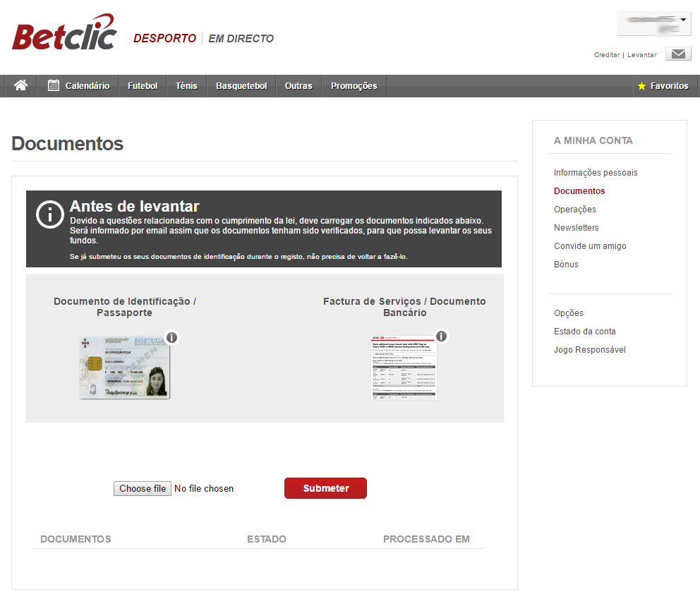Image resolution: width=700 pixels, height=606 pixels.
Task: Open the Calendário calendar menu item
Action: tap(79, 86)
